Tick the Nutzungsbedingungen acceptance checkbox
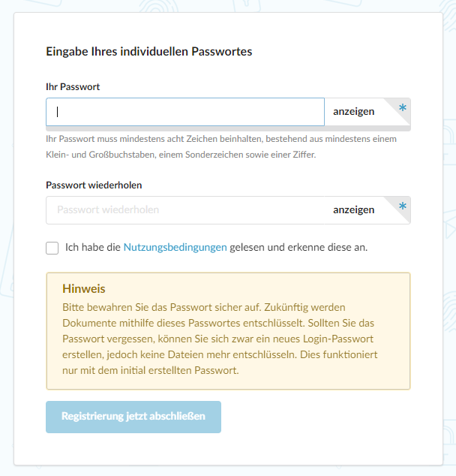Screen dimensions: 456x476 tap(52, 248)
